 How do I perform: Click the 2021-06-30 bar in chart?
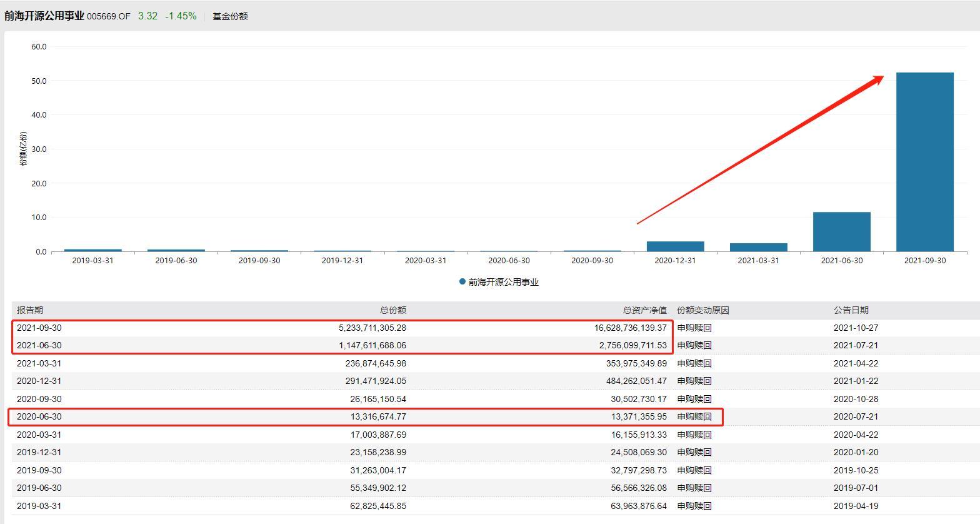(x=841, y=232)
